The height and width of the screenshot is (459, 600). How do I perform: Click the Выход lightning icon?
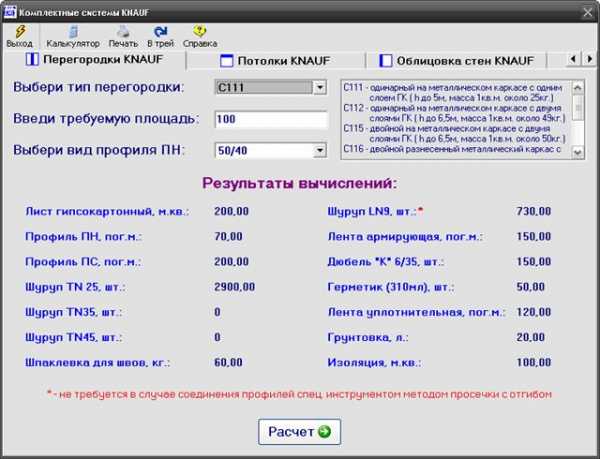(20, 31)
